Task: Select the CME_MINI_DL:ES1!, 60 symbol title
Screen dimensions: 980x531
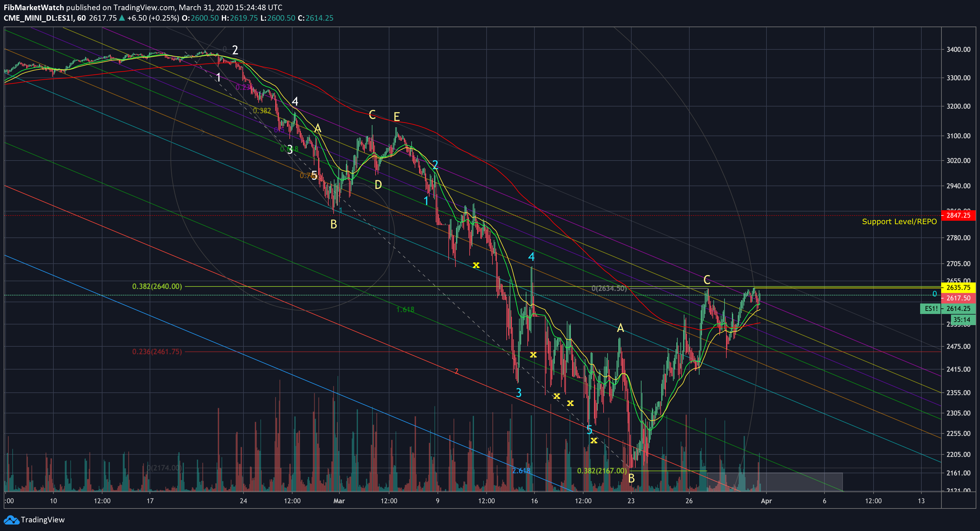Action: (x=44, y=18)
